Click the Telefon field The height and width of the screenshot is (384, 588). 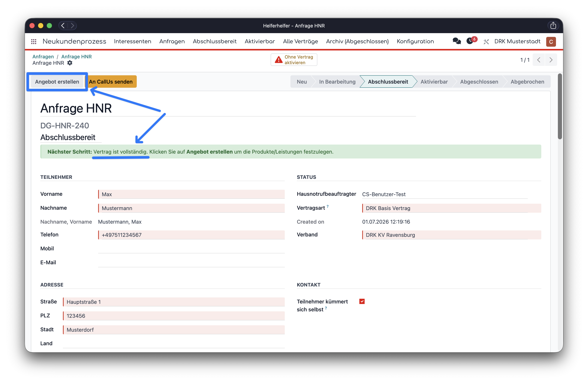tap(192, 235)
